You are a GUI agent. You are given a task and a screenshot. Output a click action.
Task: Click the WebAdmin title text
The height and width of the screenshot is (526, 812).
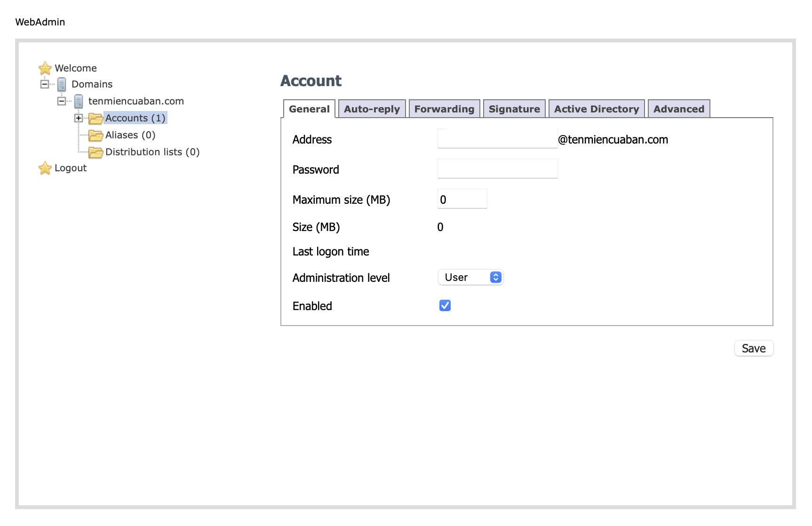click(x=40, y=22)
